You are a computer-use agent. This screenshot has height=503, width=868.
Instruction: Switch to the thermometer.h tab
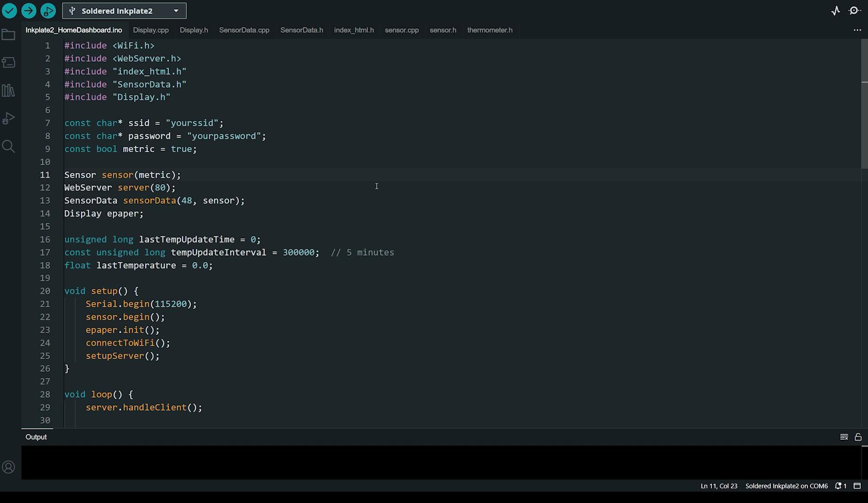pos(490,30)
